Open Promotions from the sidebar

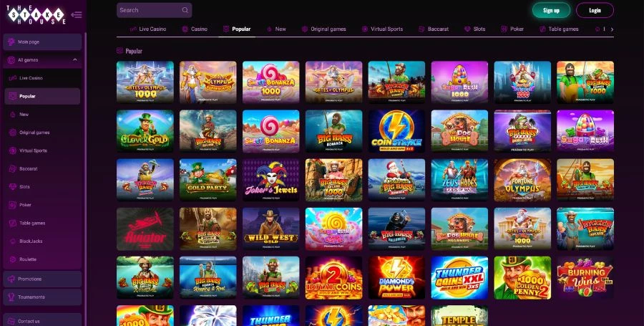click(x=42, y=279)
